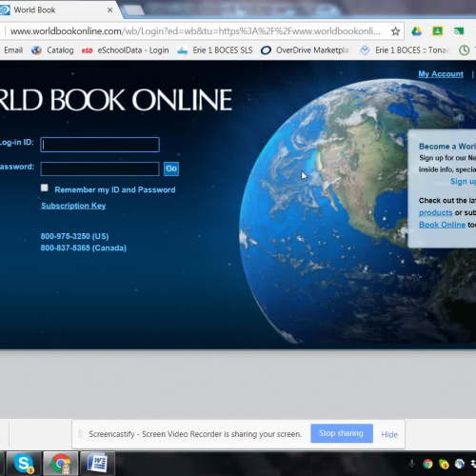The width and height of the screenshot is (476, 476).
Task: Click Canada phone number 800-837-5365
Action: (84, 248)
